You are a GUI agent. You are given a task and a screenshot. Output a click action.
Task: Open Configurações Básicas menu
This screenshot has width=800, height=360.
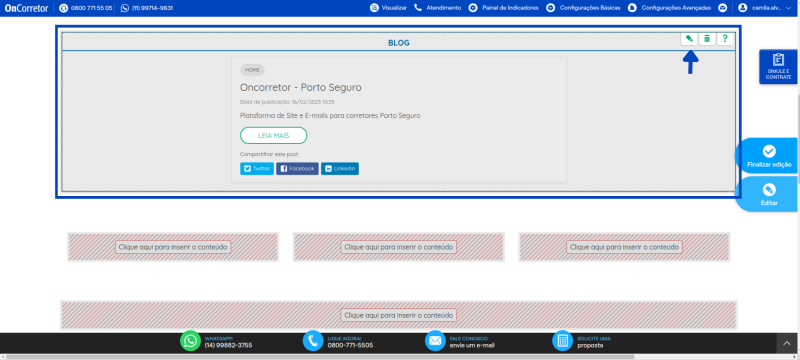[583, 8]
